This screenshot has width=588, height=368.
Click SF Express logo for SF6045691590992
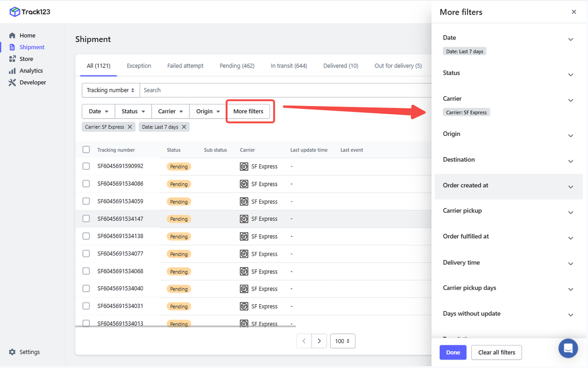244,167
